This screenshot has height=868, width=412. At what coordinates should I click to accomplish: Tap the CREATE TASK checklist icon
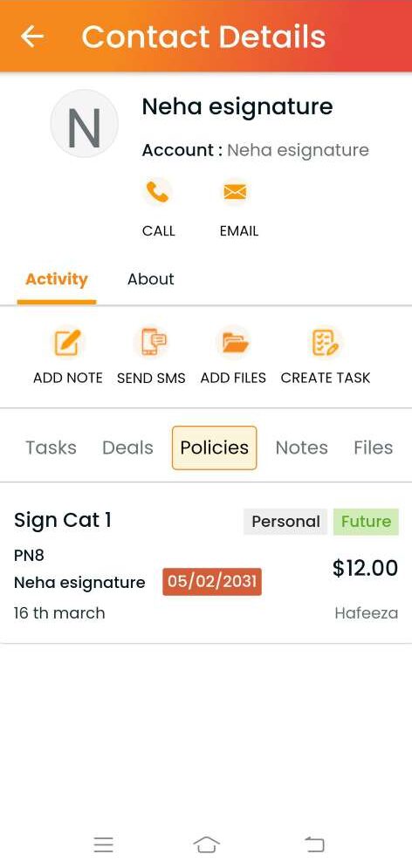pos(325,342)
